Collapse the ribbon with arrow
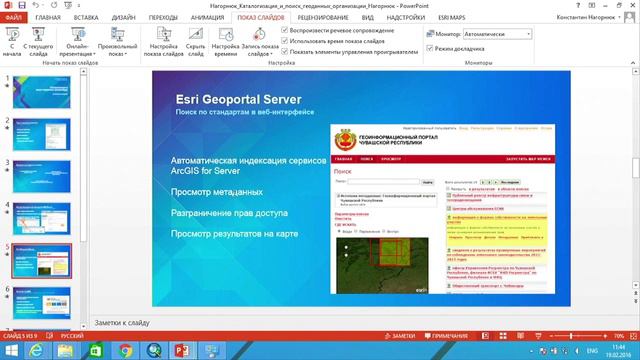The image size is (640, 360). click(x=633, y=63)
